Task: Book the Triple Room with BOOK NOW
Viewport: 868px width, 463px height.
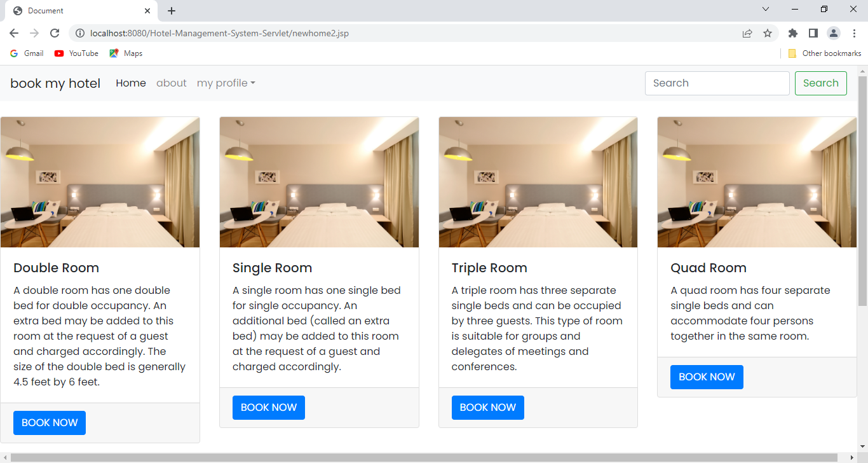Action: point(488,408)
